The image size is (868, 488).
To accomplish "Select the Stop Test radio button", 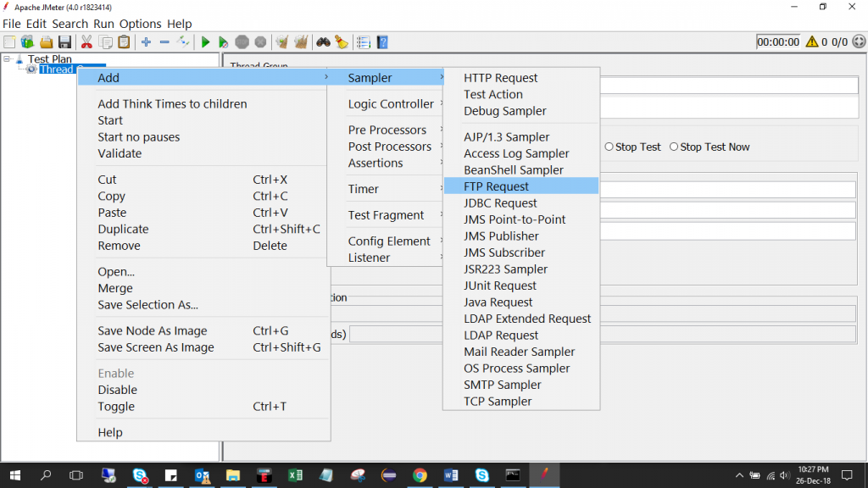I will (609, 147).
